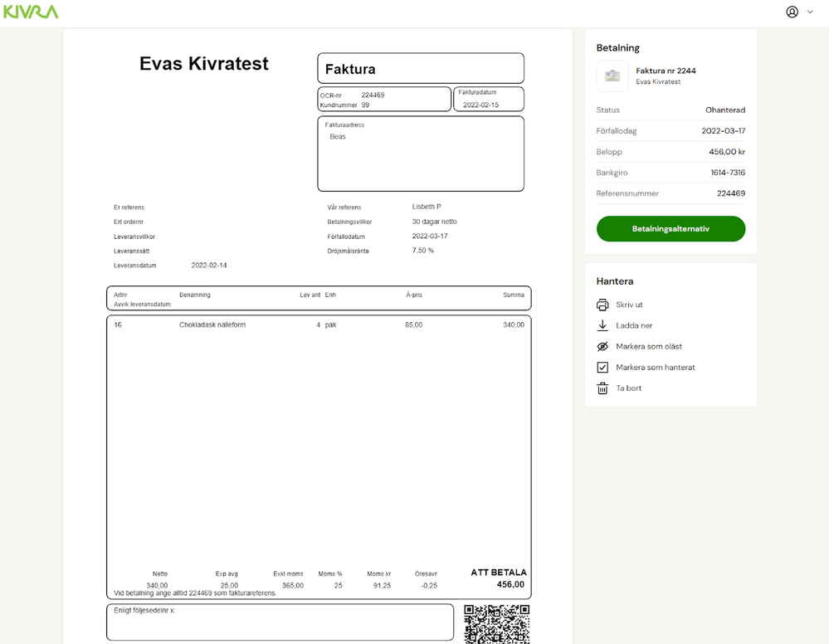Click the Evas Kivratest invoice heading
829x644 pixels.
click(204, 63)
